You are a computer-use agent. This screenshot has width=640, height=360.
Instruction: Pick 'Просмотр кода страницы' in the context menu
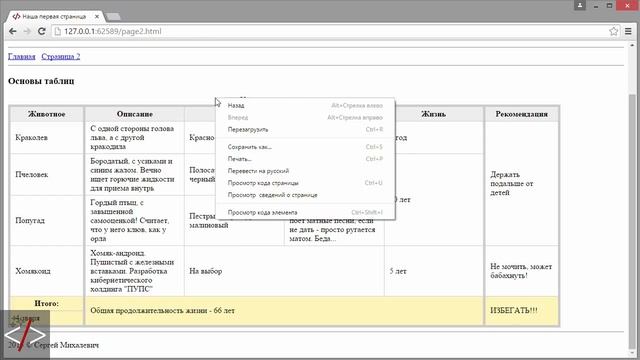305,183
